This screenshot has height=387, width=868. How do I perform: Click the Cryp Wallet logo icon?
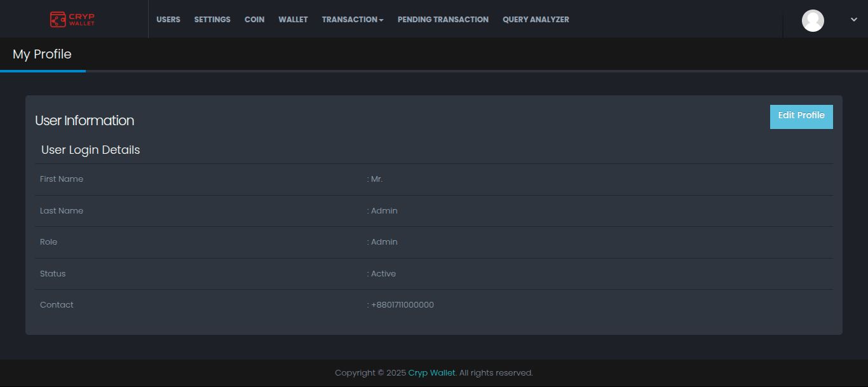58,20
